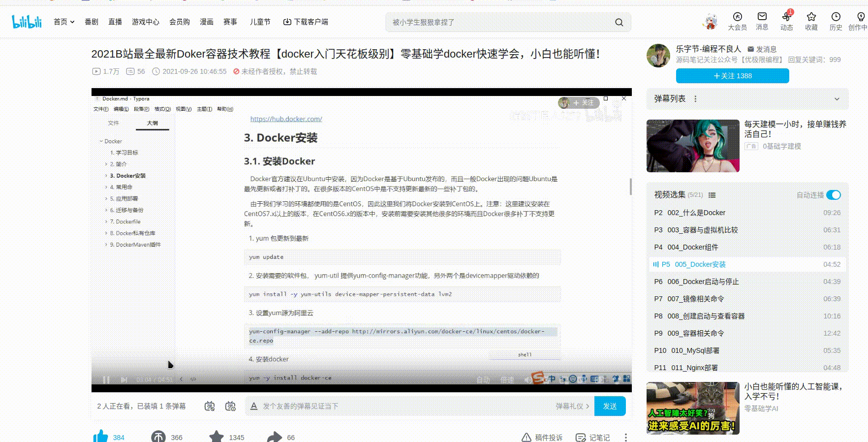
Task: Share the video with arrow icon
Action: (275, 437)
